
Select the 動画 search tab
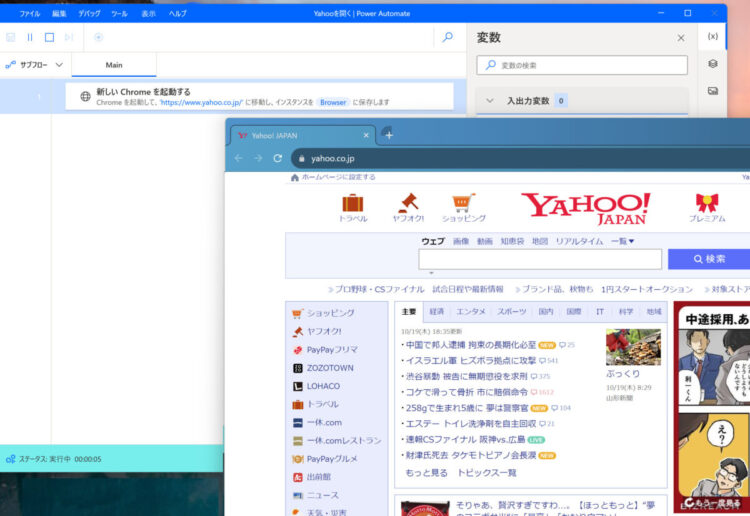485,242
